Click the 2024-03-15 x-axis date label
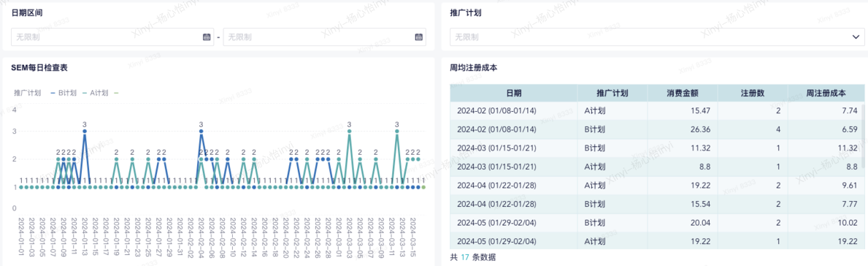Screen dimensions: 868x266 click(x=412, y=237)
